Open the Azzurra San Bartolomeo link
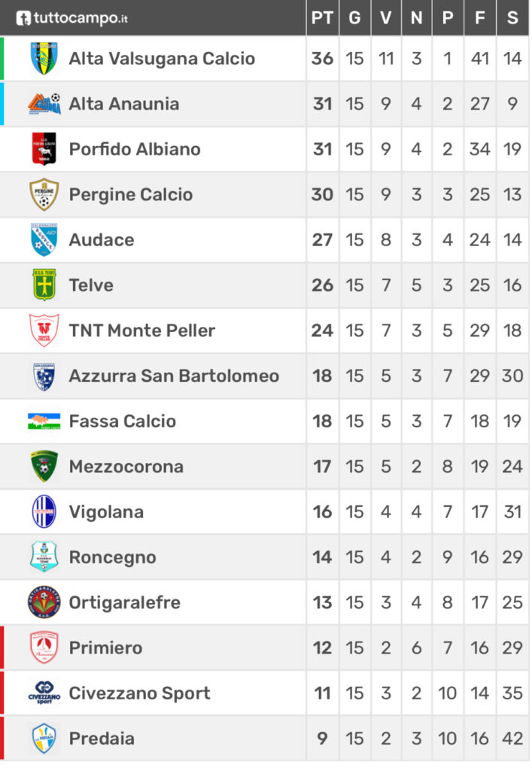The image size is (532, 771). pos(174,376)
